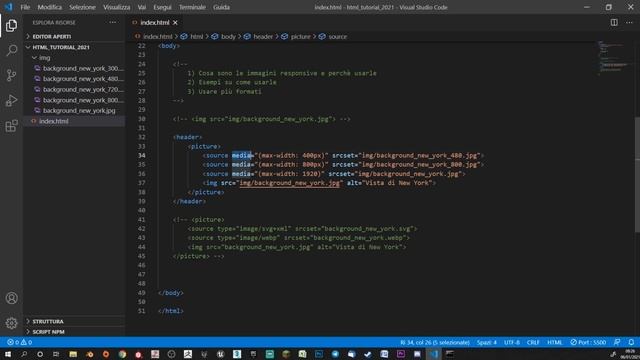The width and height of the screenshot is (640, 360).
Task: Open the Terminale menu
Action: point(192,7)
